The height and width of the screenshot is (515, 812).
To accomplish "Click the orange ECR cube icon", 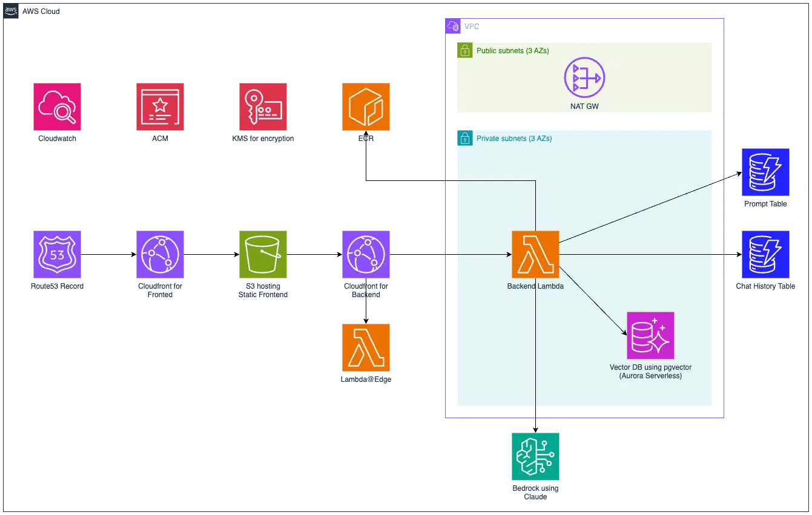I will click(366, 107).
